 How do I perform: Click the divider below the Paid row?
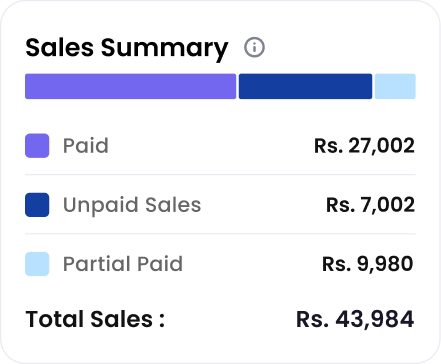tap(220, 174)
